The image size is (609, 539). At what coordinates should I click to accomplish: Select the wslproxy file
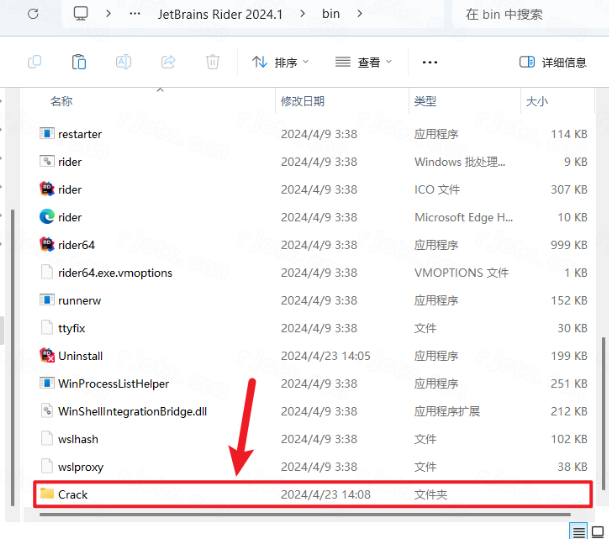click(80, 467)
